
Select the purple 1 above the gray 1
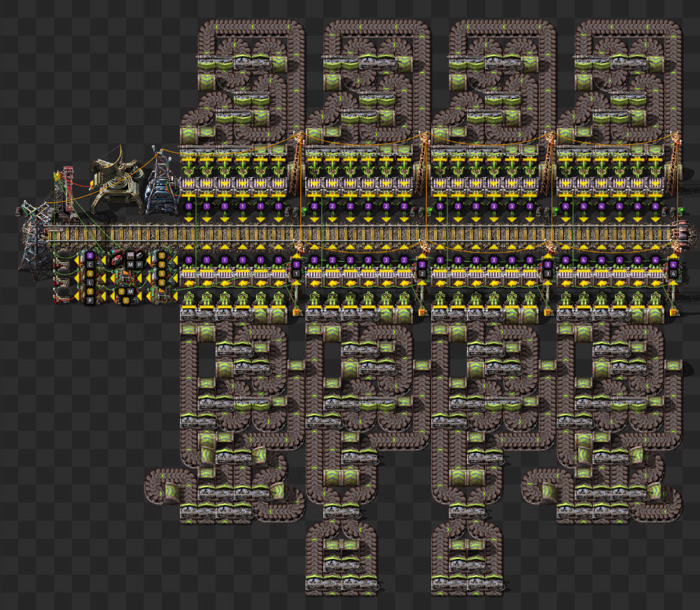click(x=296, y=265)
